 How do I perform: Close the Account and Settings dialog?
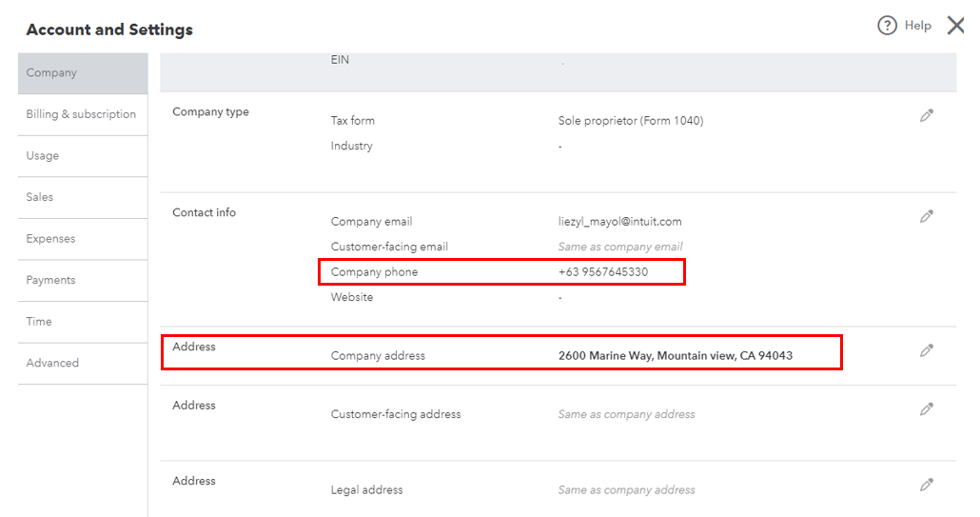(956, 26)
